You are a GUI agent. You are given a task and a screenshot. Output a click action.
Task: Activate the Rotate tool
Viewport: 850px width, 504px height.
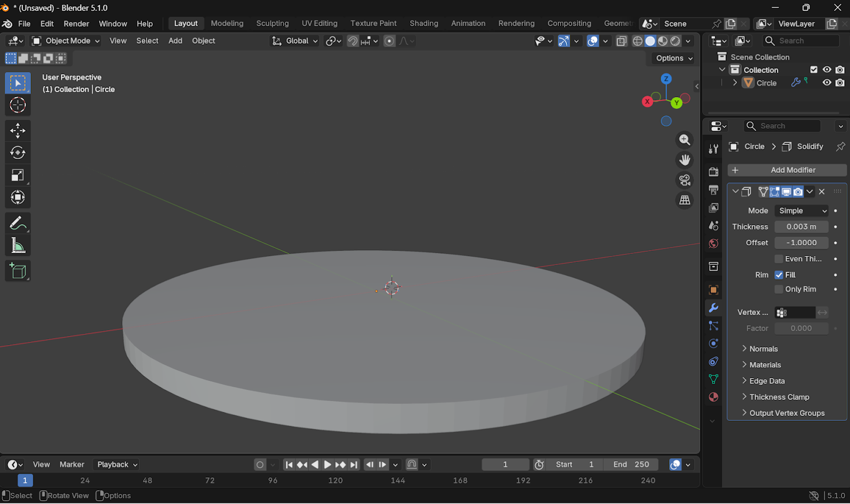pyautogui.click(x=18, y=153)
